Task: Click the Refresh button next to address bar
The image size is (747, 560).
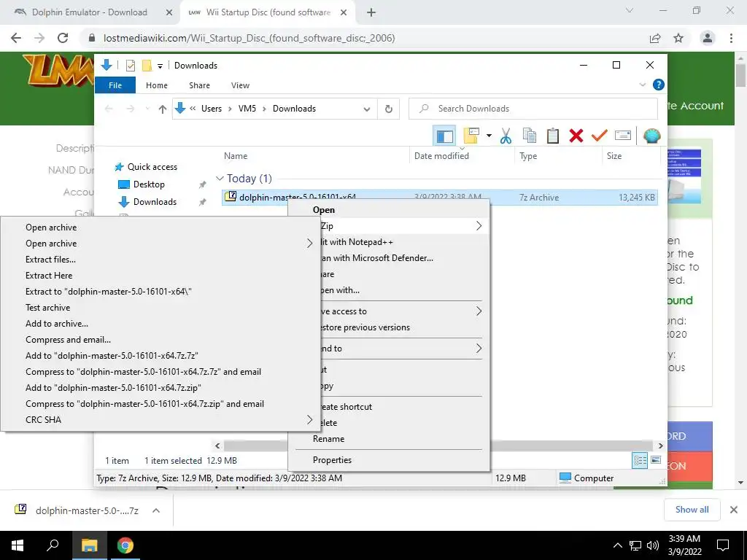Action: click(x=389, y=109)
